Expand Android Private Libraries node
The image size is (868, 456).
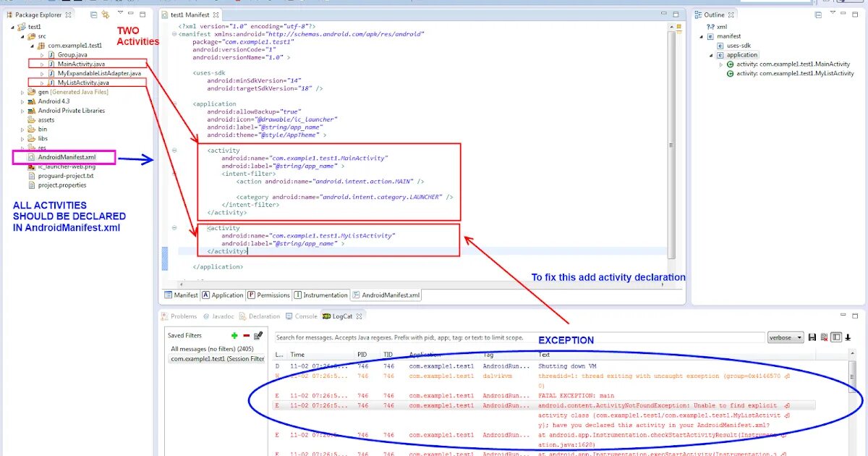click(22, 111)
